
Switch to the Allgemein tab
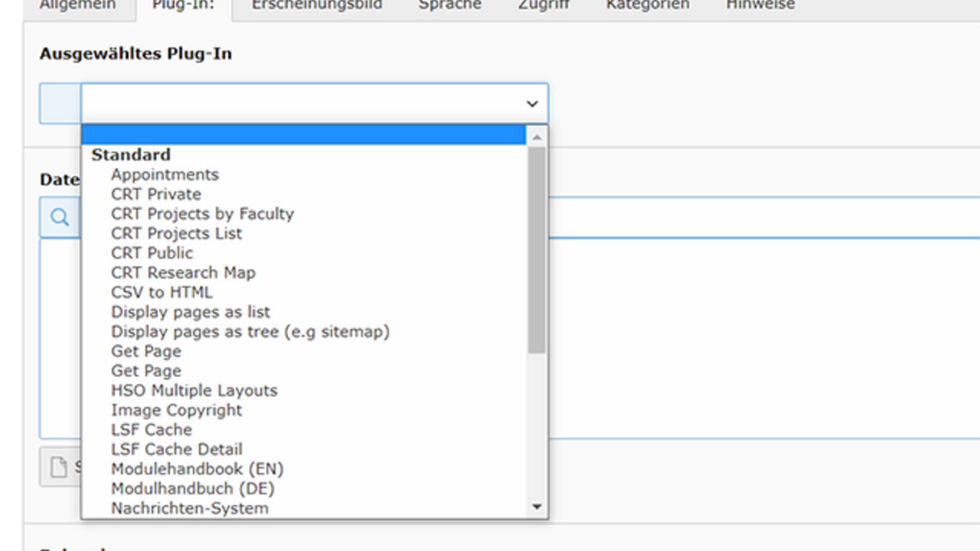click(x=77, y=5)
